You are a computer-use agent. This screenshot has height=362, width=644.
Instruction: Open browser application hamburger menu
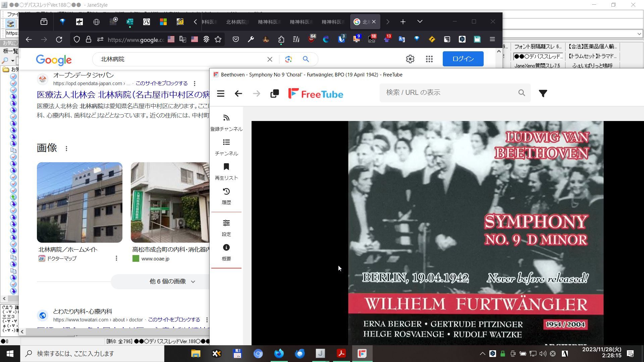click(x=492, y=40)
